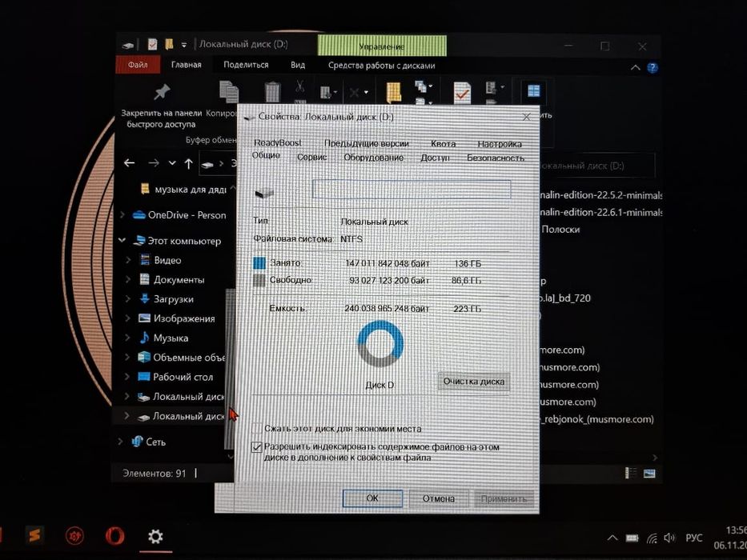Click the Properties checkmark icon in ribbon

pyautogui.click(x=462, y=92)
